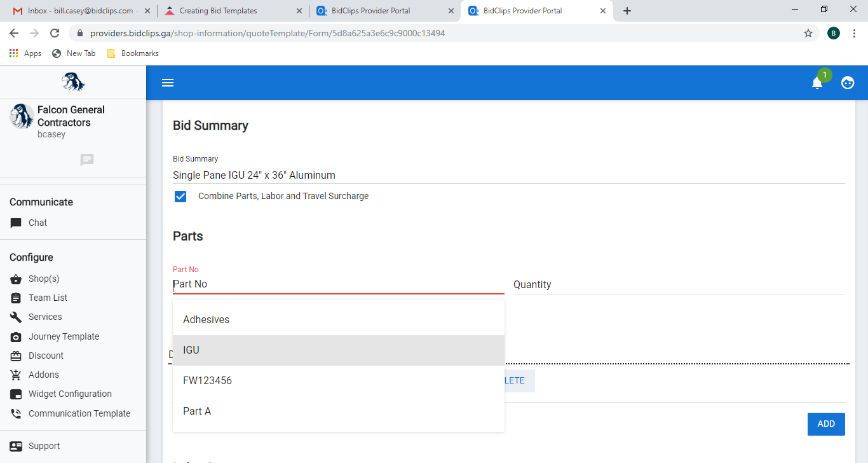
Task: Click the Chat speech bubble icon
Action: pos(16,223)
